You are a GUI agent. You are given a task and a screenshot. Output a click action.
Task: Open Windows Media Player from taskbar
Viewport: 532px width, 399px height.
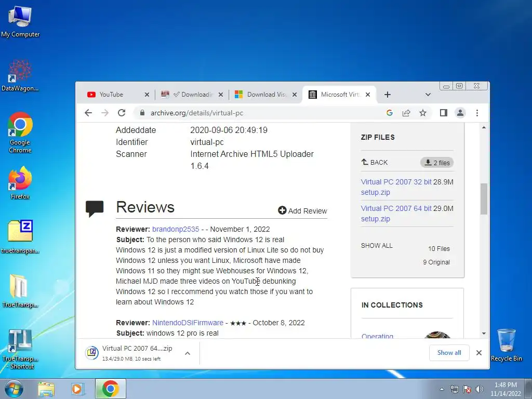(78, 389)
